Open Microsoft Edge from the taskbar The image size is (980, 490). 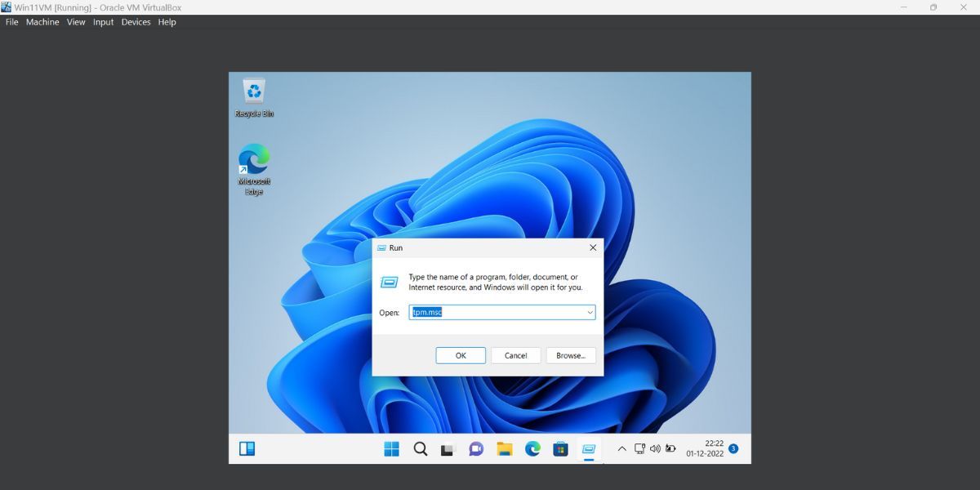pos(532,448)
